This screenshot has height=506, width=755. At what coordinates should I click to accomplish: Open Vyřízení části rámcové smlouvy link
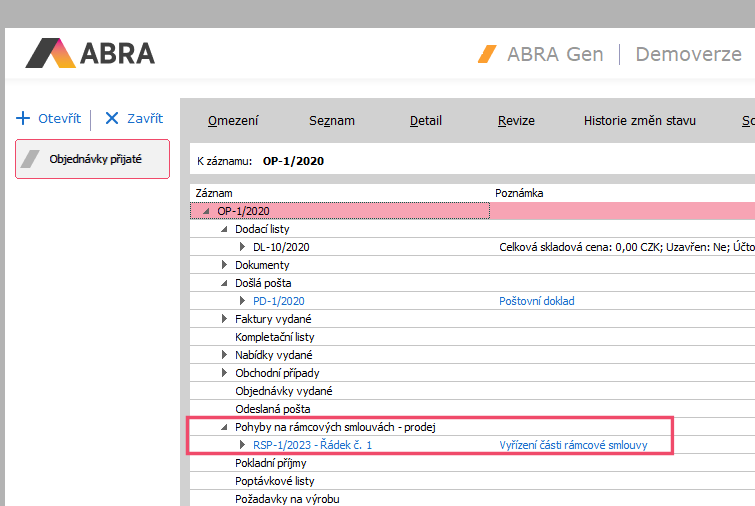(573, 445)
